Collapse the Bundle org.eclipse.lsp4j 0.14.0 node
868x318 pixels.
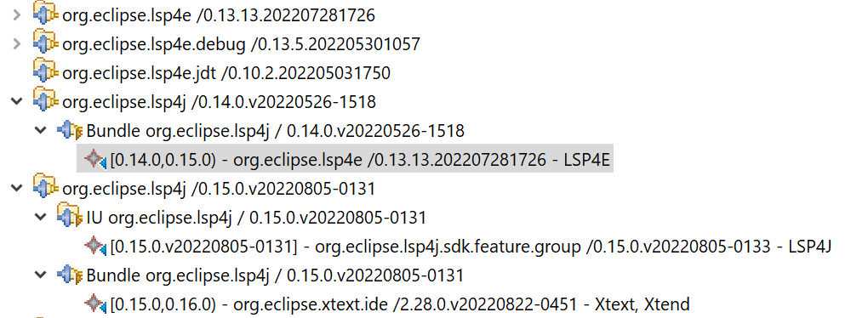[x=40, y=131]
